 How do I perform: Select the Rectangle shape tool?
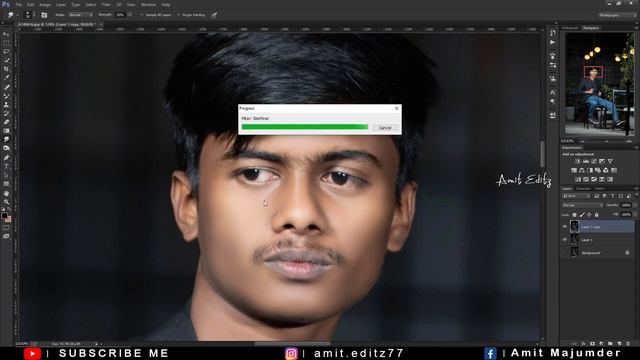6,184
